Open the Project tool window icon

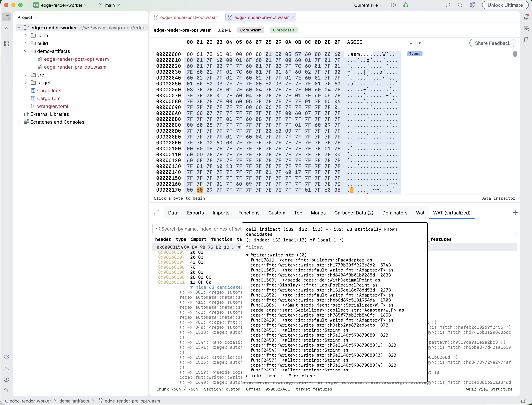[6, 17]
